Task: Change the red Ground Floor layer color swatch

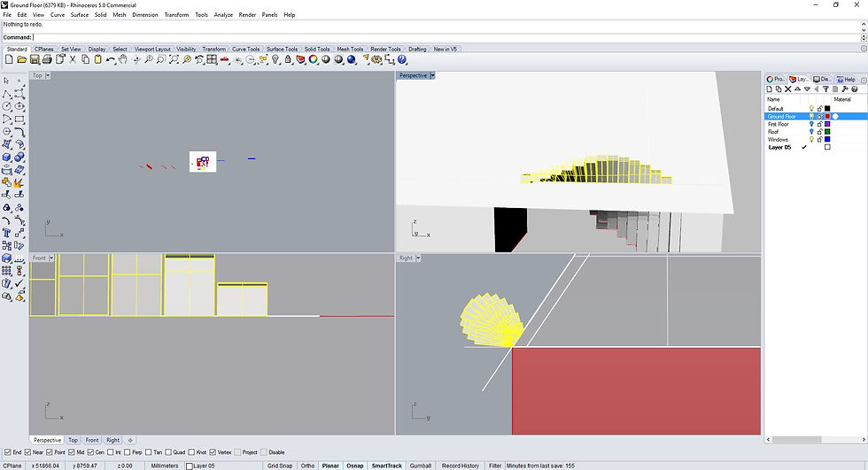Action: 827,116
